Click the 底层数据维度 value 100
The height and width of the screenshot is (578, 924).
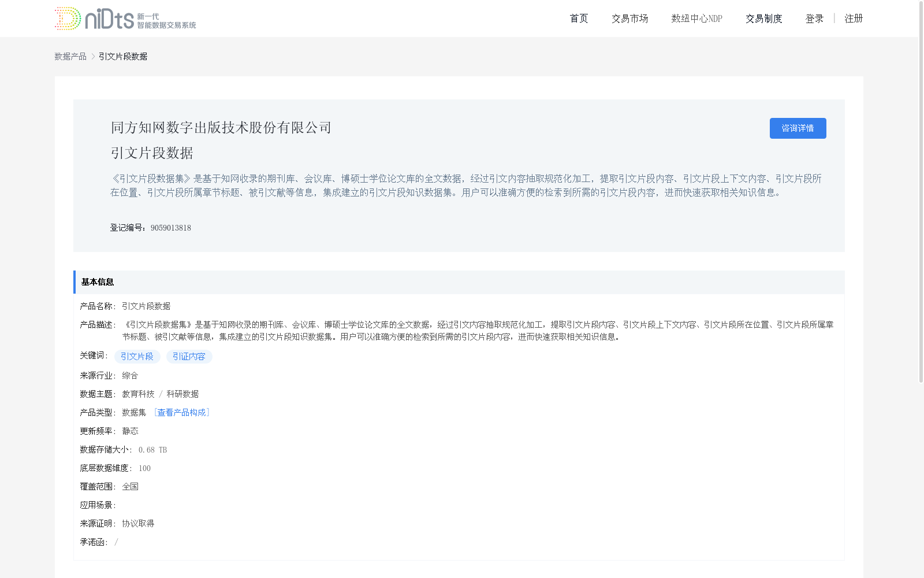[144, 468]
